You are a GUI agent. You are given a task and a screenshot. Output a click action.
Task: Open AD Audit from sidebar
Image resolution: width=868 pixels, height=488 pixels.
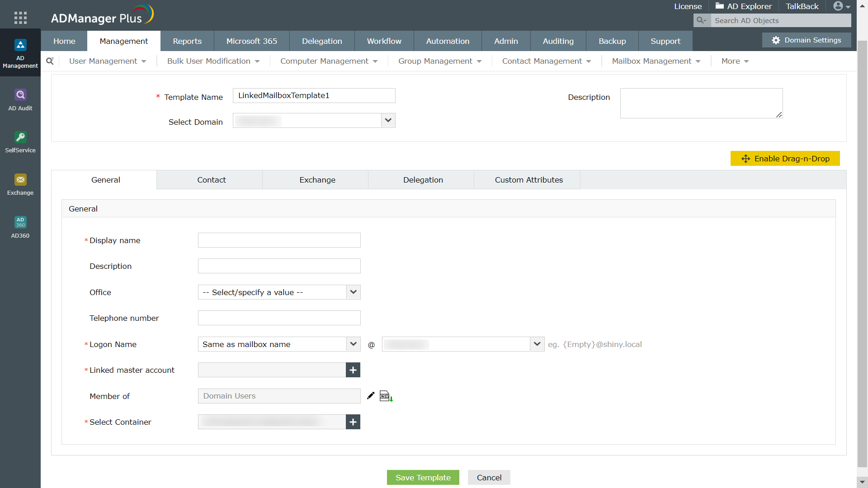20,100
